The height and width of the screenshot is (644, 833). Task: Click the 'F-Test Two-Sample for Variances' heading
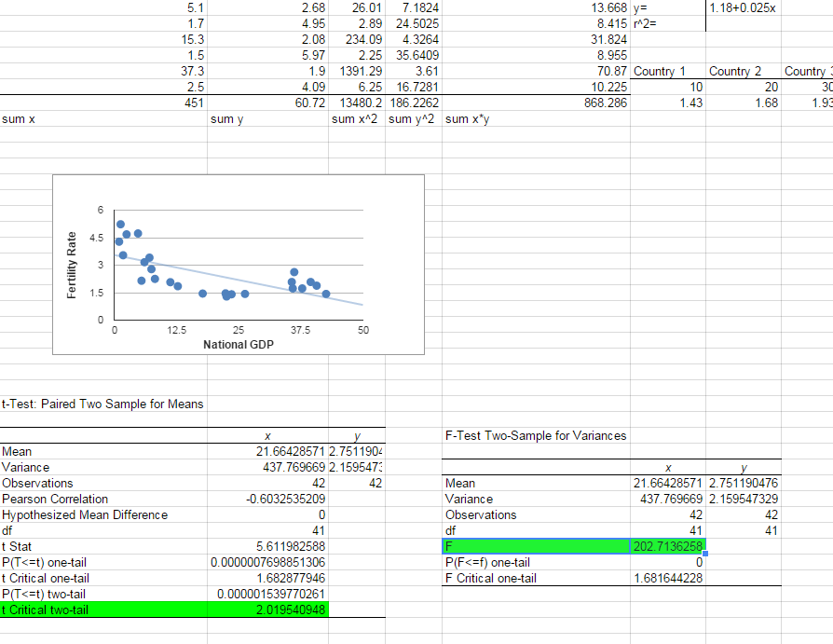pos(536,435)
